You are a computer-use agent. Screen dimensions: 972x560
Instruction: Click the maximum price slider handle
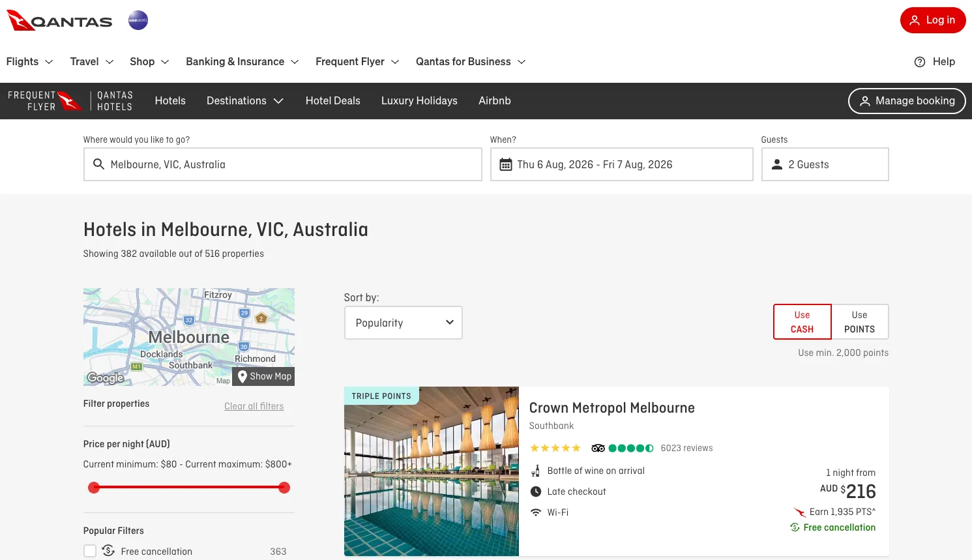tap(284, 488)
